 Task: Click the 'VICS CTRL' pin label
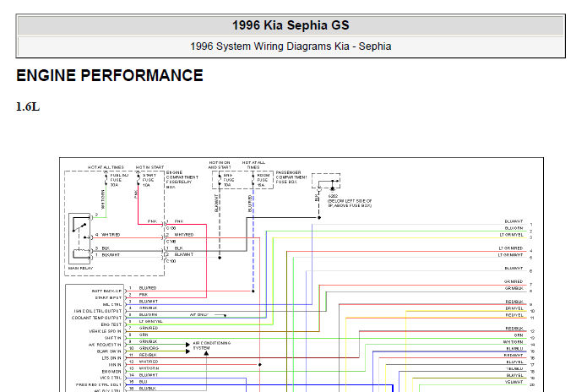click(111, 378)
